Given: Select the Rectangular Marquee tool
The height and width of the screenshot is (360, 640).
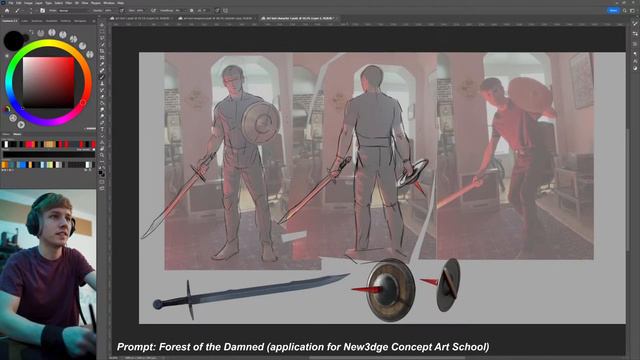Looking at the screenshot, I should coord(102,31).
